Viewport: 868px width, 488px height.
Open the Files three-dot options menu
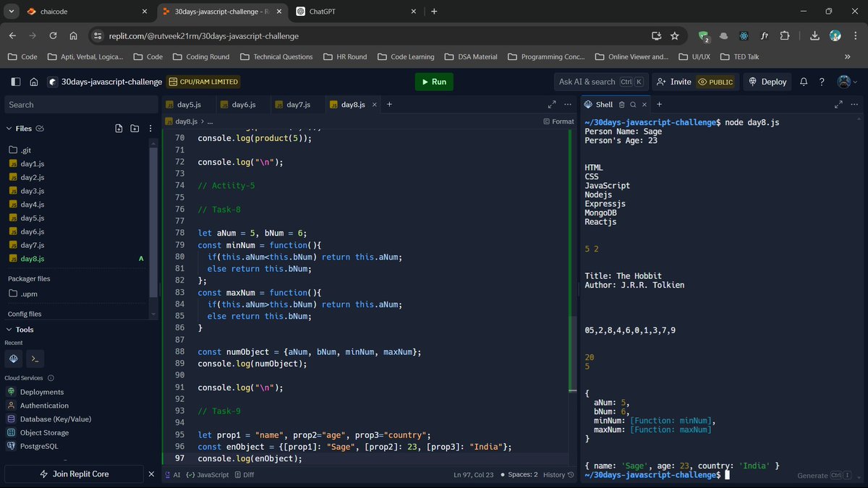pyautogui.click(x=149, y=129)
